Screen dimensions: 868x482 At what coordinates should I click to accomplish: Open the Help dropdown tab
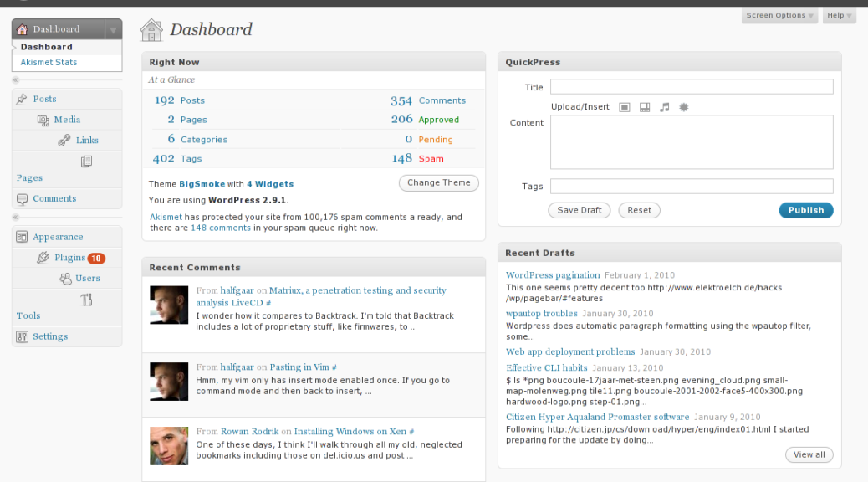840,16
